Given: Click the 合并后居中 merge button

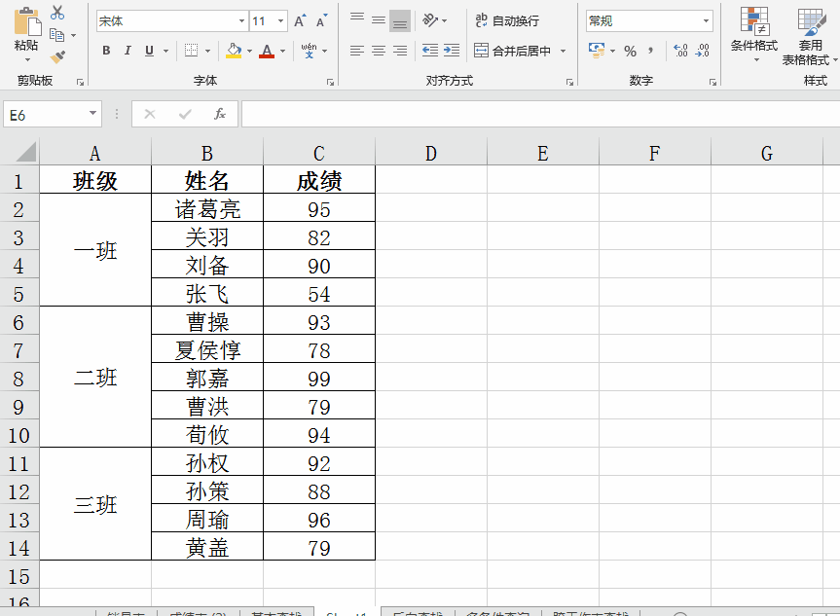Looking at the screenshot, I should click(x=512, y=51).
